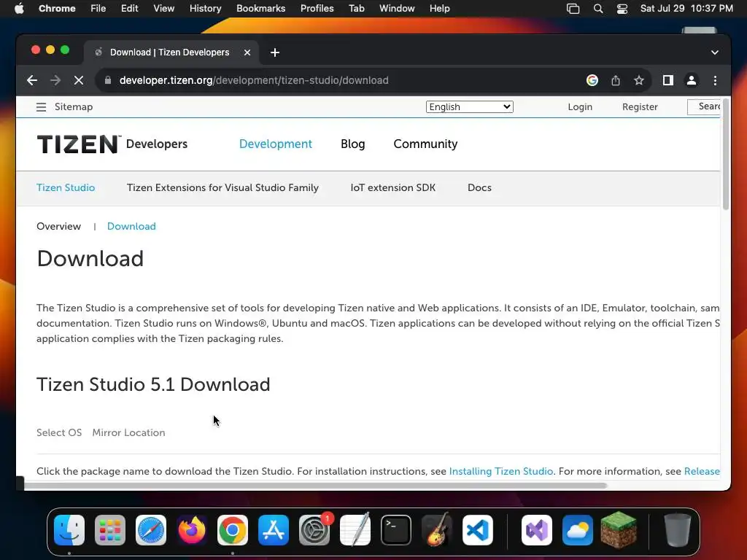Open the Blog nav item
Screen dimensions: 747x560
352,144
